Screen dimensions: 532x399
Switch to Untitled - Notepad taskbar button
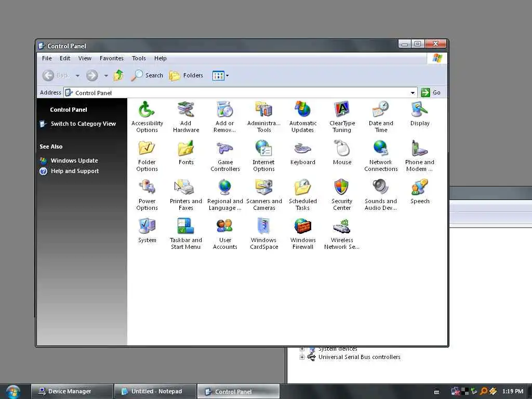[x=155, y=391]
